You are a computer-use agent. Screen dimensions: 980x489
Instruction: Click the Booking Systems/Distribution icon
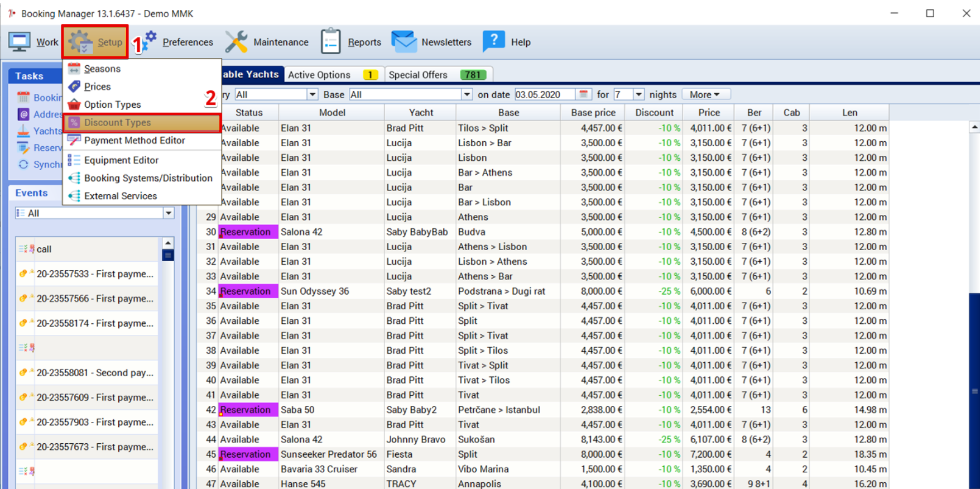click(x=74, y=178)
